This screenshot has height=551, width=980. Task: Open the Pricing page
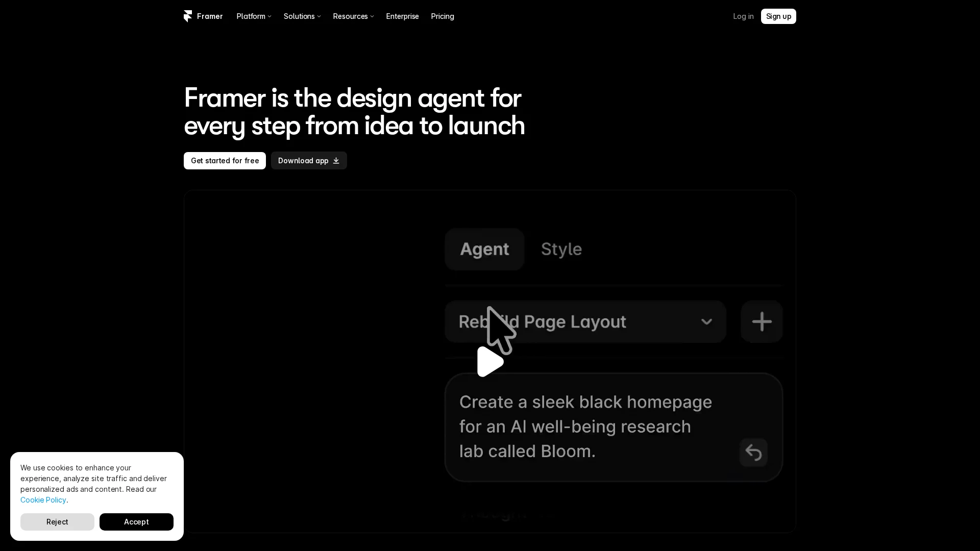443,16
